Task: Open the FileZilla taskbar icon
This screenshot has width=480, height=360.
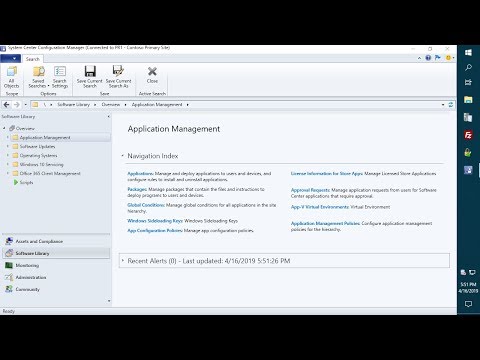Action: 468,135
